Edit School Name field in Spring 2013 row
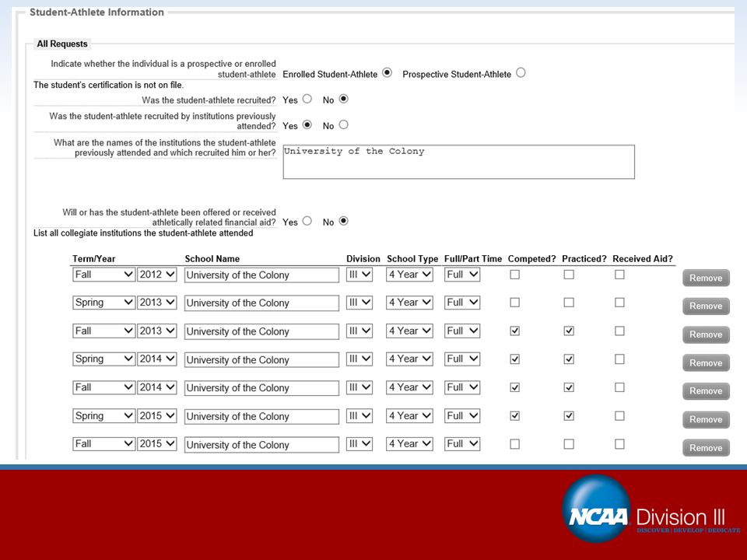Viewport: 747px width, 560px height. point(261,303)
